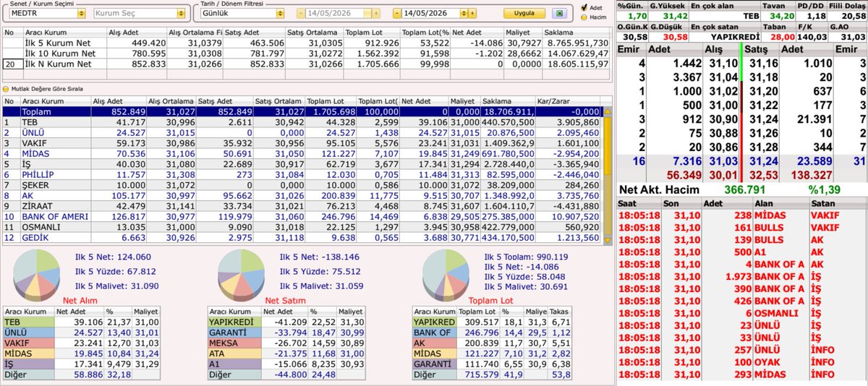Click the Tavan value 34,20
The width and height of the screenshot is (868, 386).
(x=778, y=14)
